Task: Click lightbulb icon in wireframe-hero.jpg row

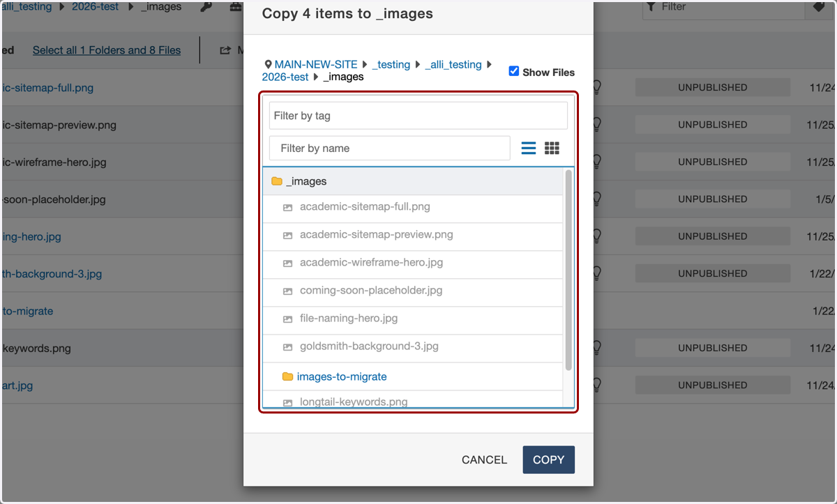Action: (597, 162)
